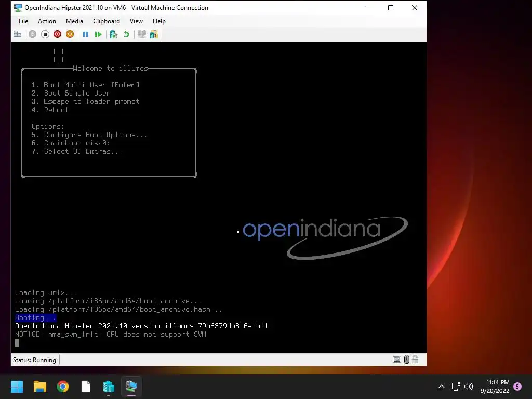The image size is (532, 399).
Task: Close the Virtual Machine Connection window
Action: [x=414, y=8]
